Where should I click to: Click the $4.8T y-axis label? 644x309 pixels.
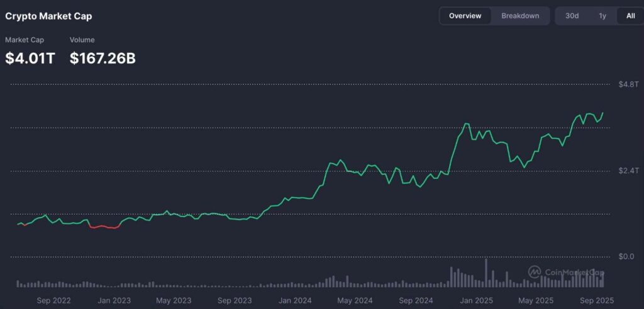[628, 84]
